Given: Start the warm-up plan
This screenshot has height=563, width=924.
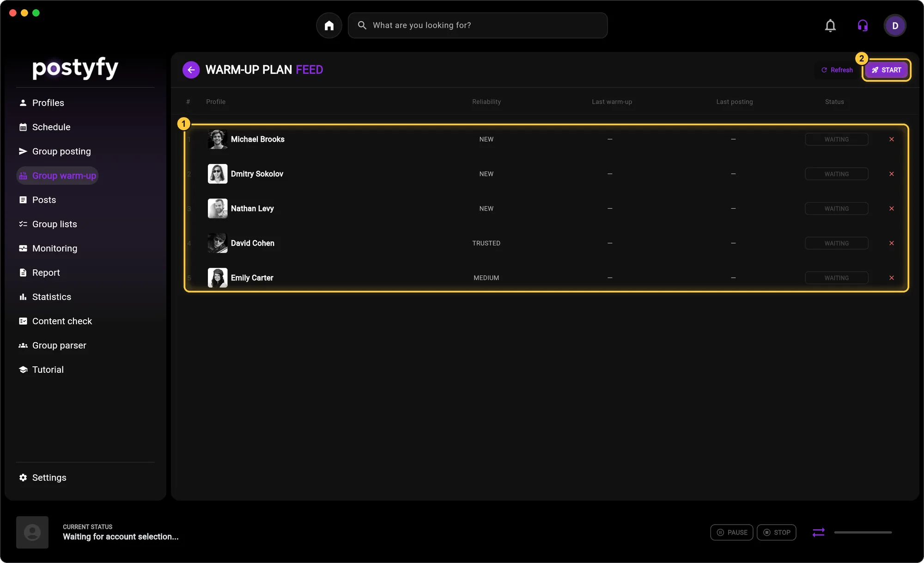Looking at the screenshot, I should coord(886,70).
